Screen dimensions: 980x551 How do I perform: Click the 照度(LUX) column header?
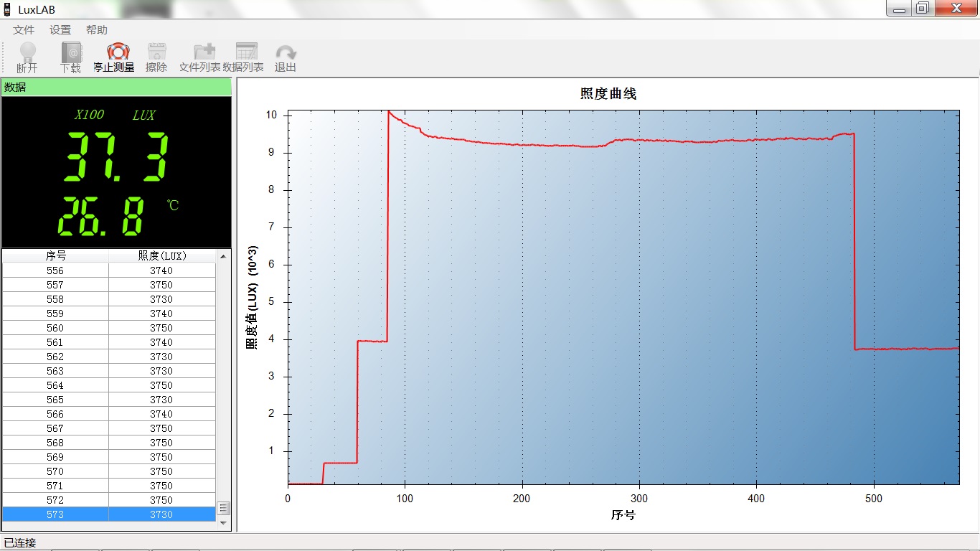point(161,255)
